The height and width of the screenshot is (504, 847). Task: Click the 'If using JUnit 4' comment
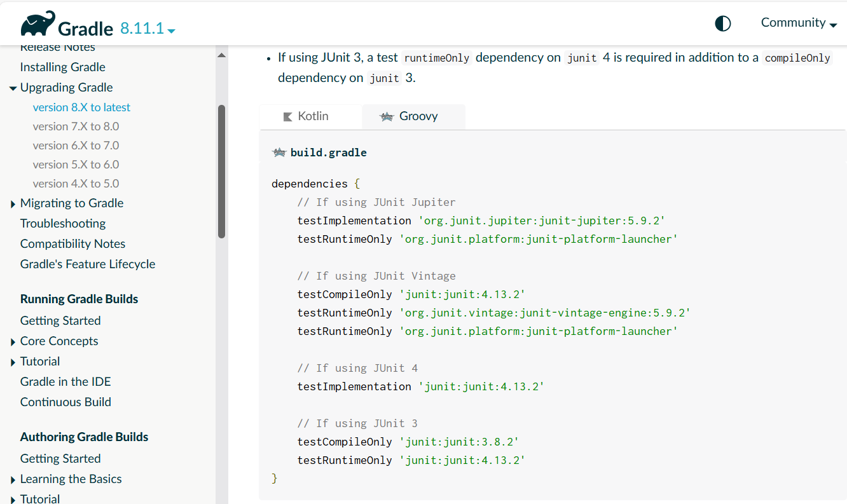coord(357,368)
